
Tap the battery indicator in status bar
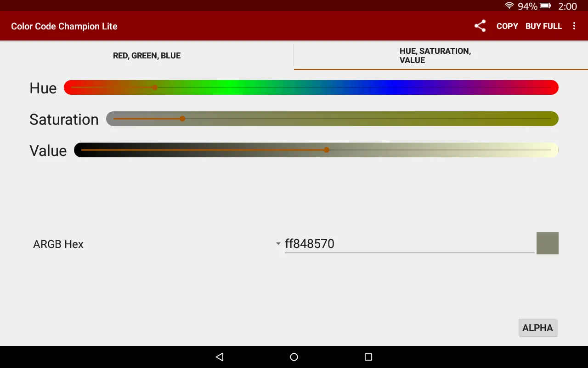pyautogui.click(x=545, y=6)
